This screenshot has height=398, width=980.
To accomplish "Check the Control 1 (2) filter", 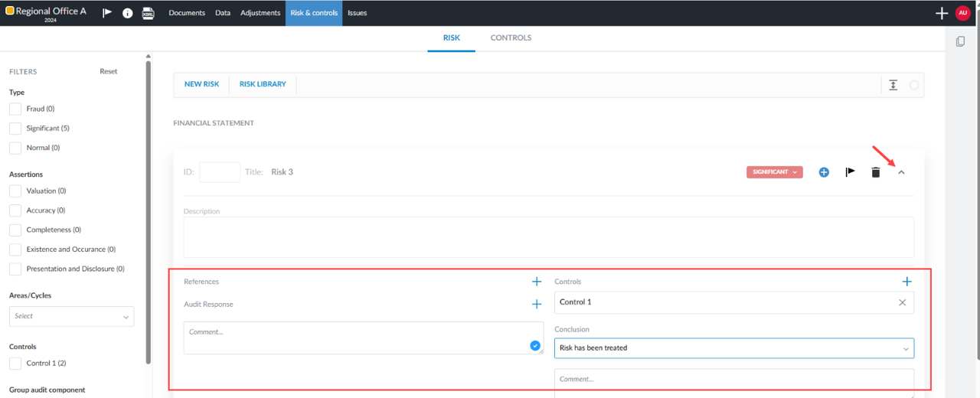I will pyautogui.click(x=15, y=364).
